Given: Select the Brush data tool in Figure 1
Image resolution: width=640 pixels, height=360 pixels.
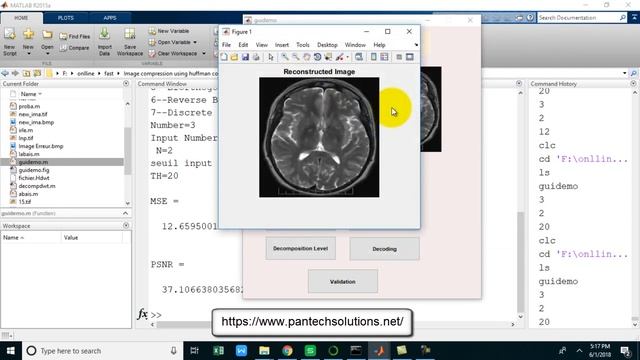Looking at the screenshot, I should pos(339,57).
